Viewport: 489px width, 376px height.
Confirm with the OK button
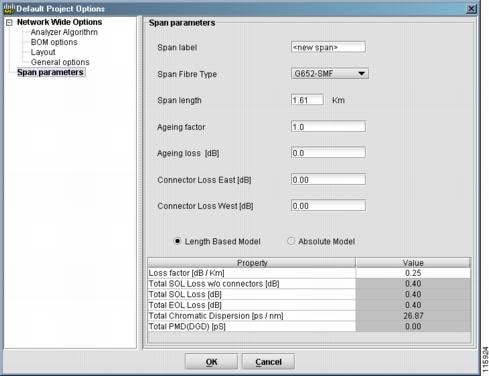[211, 362]
